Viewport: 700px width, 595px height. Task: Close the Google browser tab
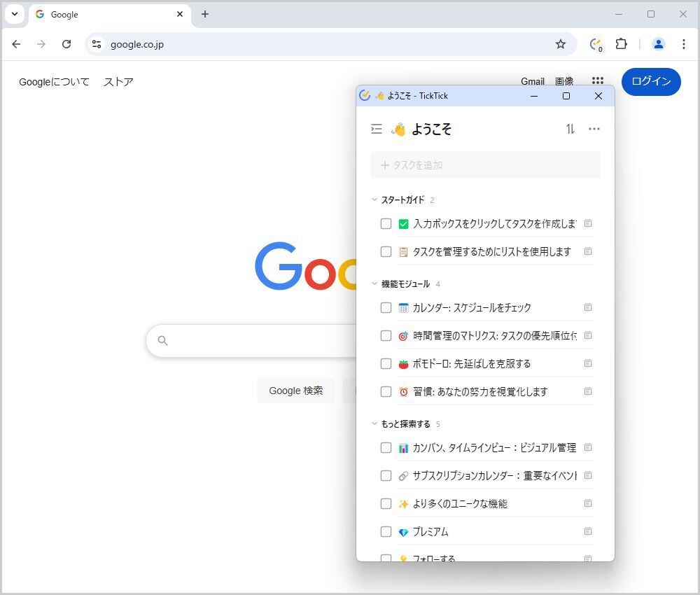pyautogui.click(x=180, y=14)
